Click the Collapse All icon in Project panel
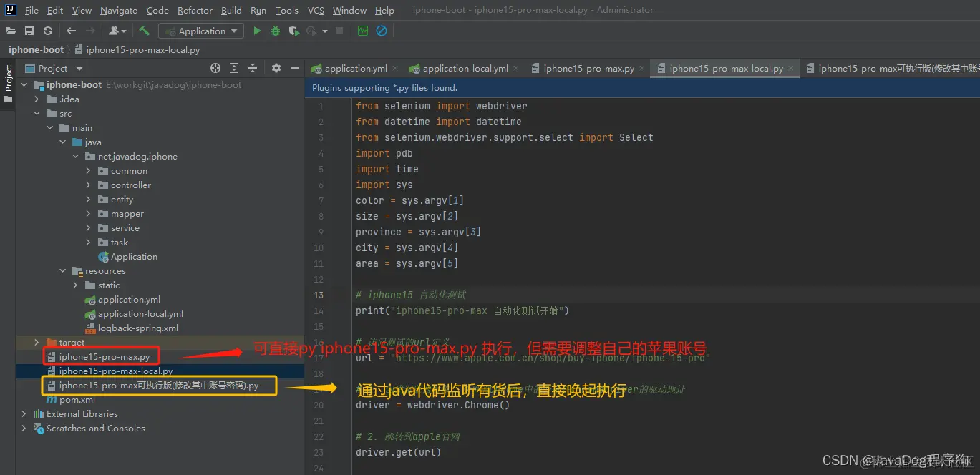The height and width of the screenshot is (475, 980). click(x=252, y=68)
